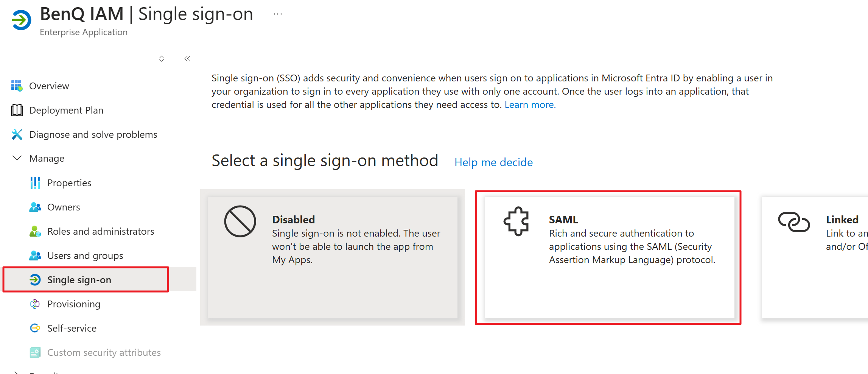Click the Provisioning sync icon
The width and height of the screenshot is (868, 374).
[35, 304]
